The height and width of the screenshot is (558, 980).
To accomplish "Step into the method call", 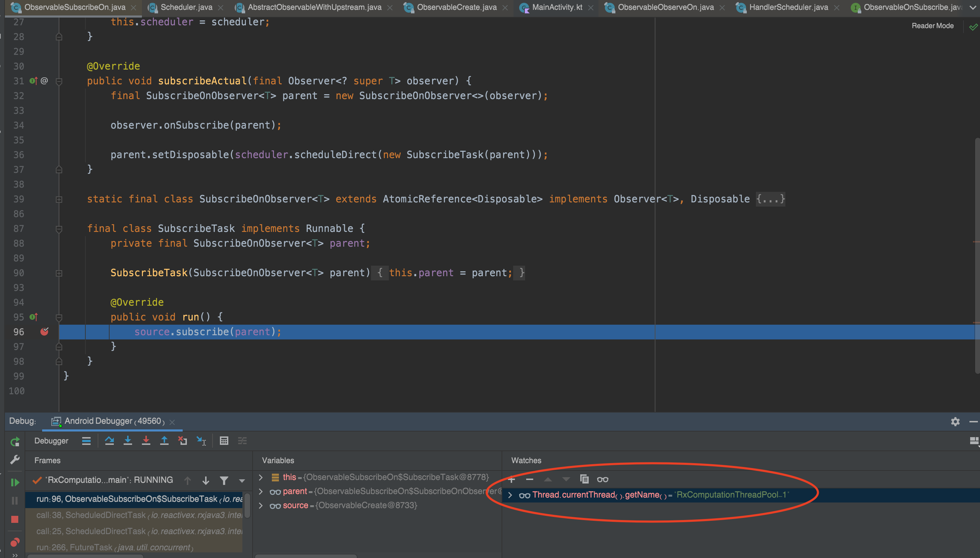I will pyautogui.click(x=128, y=441).
